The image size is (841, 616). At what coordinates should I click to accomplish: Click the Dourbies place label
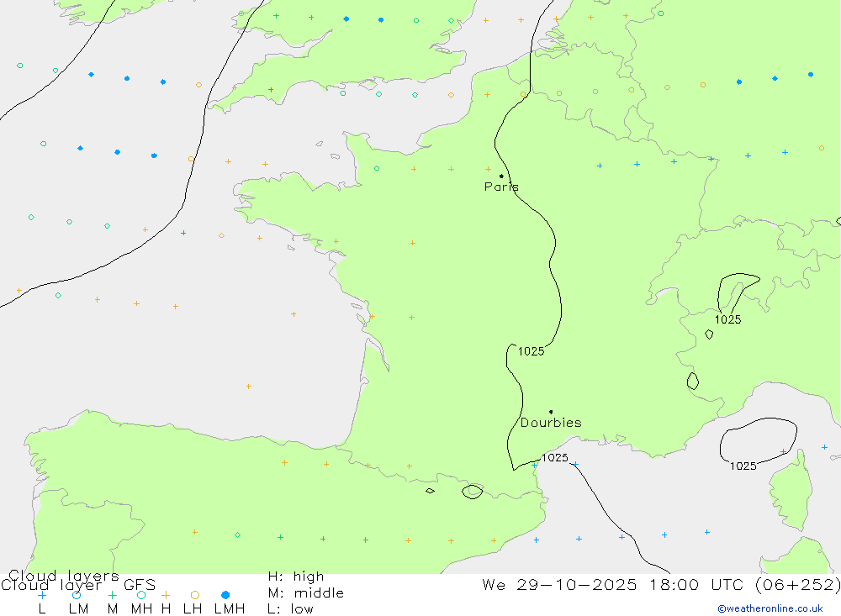[551, 423]
